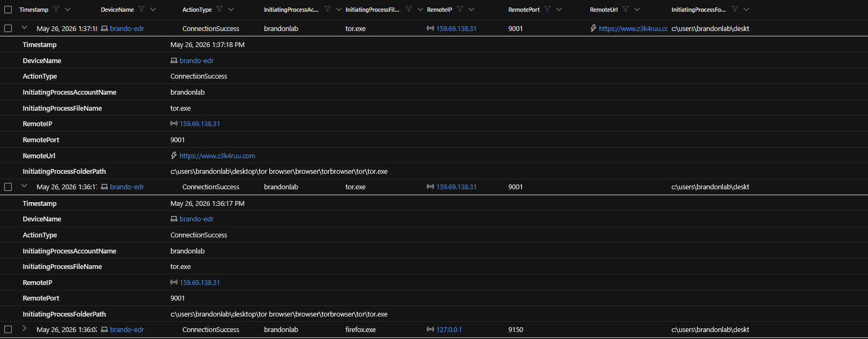Open the DeviceName column filter icon
Viewport: 868px width, 339px height.
click(x=141, y=9)
